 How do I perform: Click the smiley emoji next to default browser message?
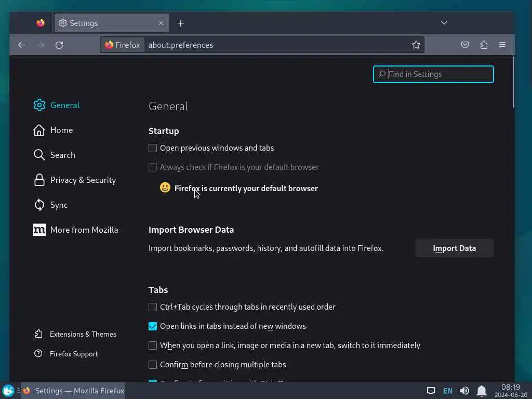click(x=165, y=187)
